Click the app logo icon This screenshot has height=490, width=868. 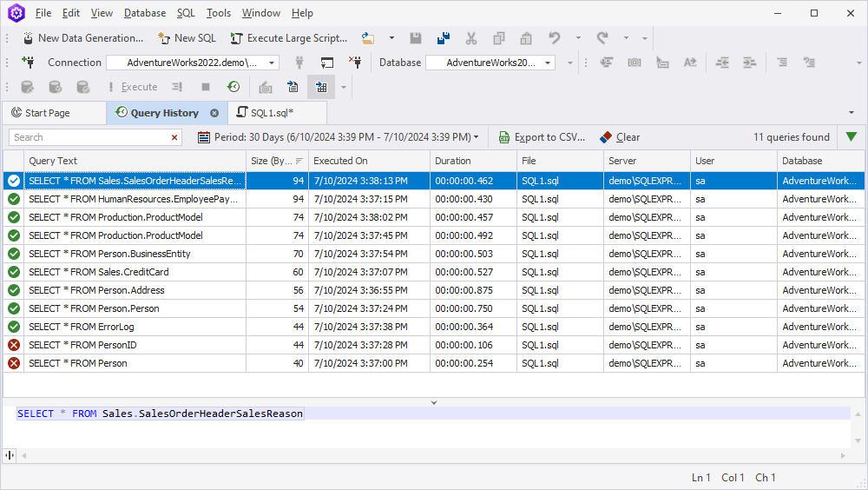pos(16,13)
